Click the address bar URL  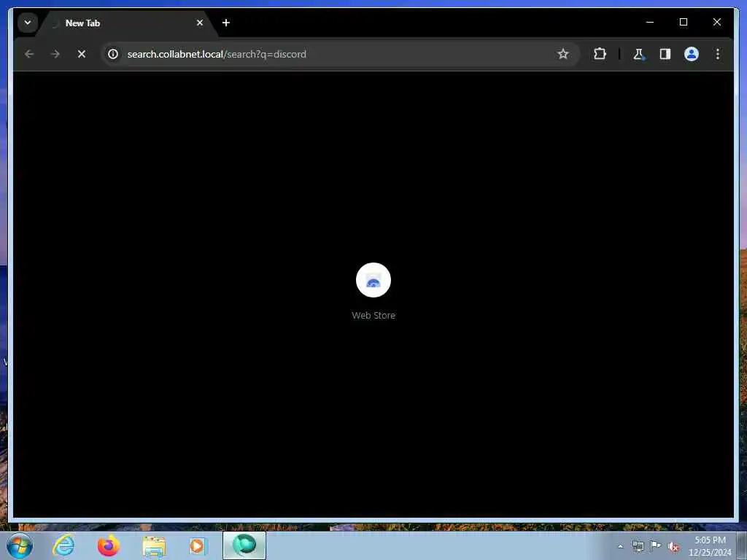tap(217, 54)
